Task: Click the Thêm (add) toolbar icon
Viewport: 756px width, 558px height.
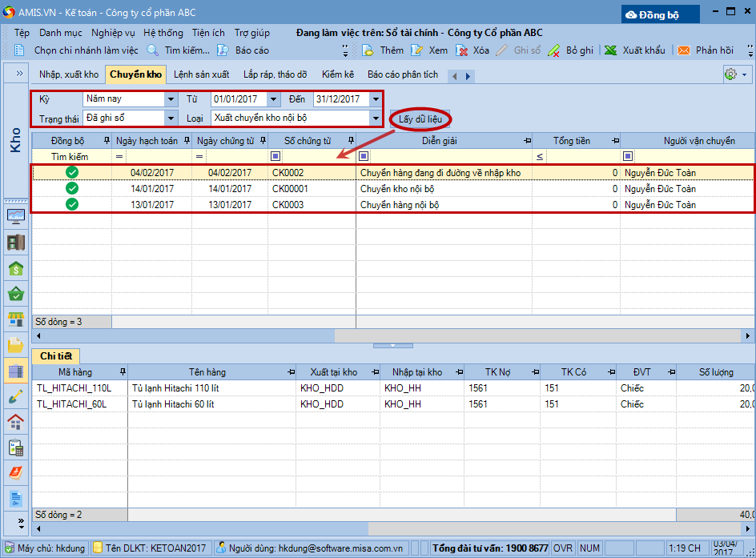Action: click(368, 50)
